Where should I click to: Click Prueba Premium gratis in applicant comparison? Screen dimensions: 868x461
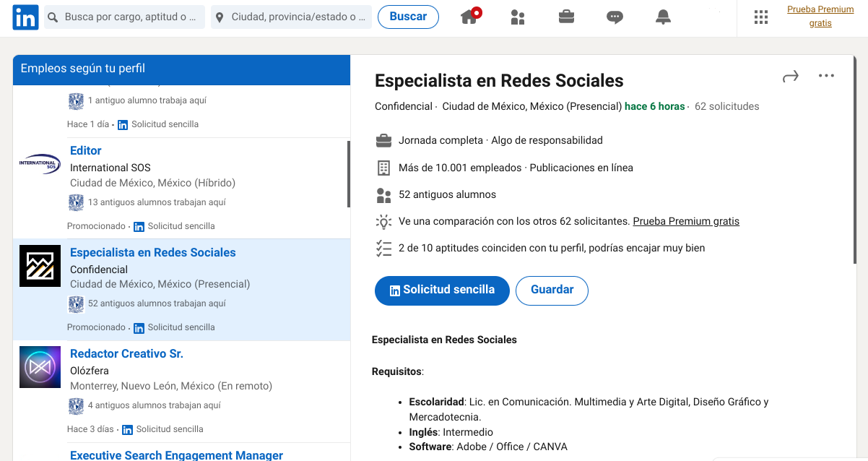tap(685, 221)
